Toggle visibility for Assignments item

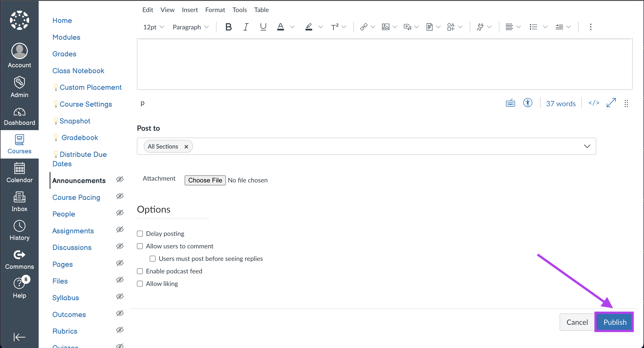pos(120,230)
